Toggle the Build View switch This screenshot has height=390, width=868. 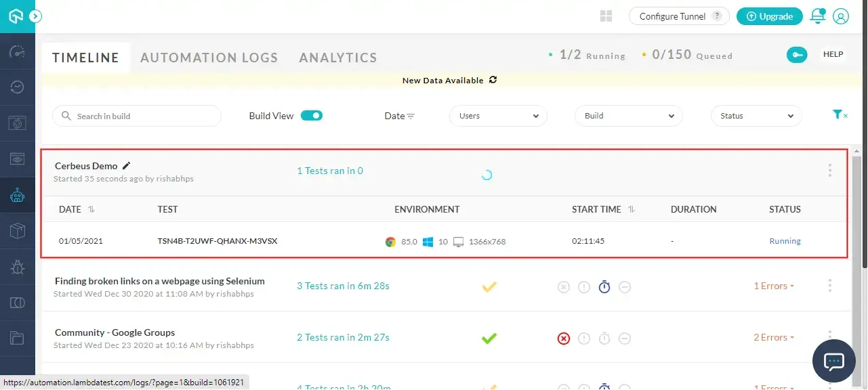tap(312, 116)
